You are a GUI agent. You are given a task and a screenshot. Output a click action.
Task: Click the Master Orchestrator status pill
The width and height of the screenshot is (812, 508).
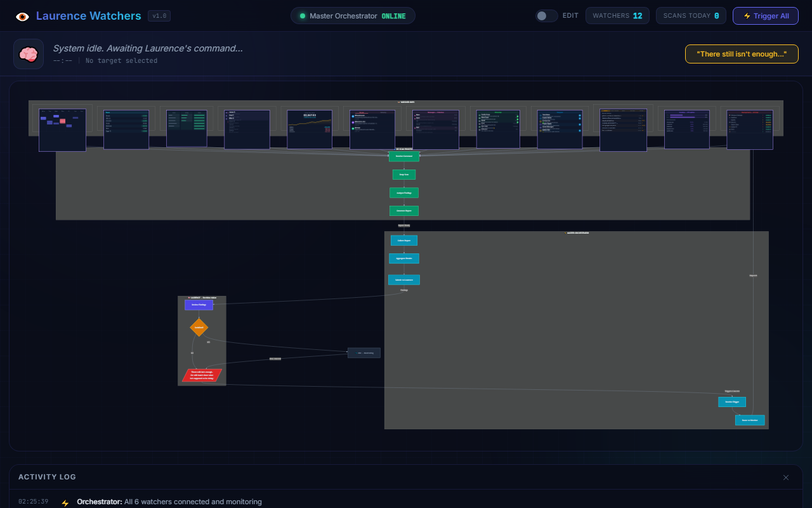pyautogui.click(x=353, y=16)
